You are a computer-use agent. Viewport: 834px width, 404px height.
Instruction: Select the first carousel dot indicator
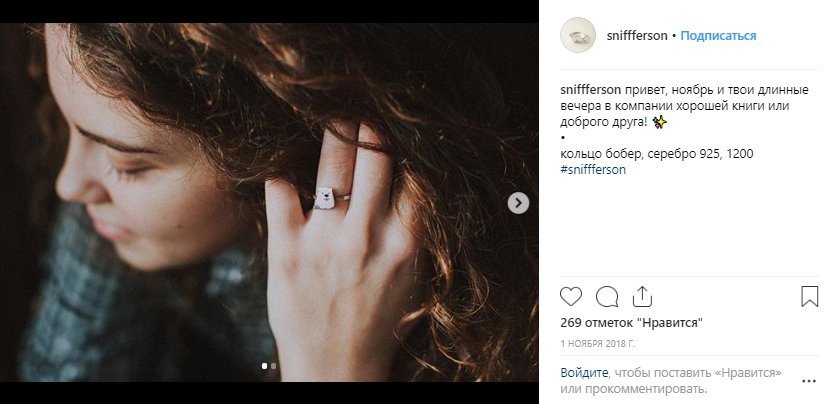coord(264,366)
